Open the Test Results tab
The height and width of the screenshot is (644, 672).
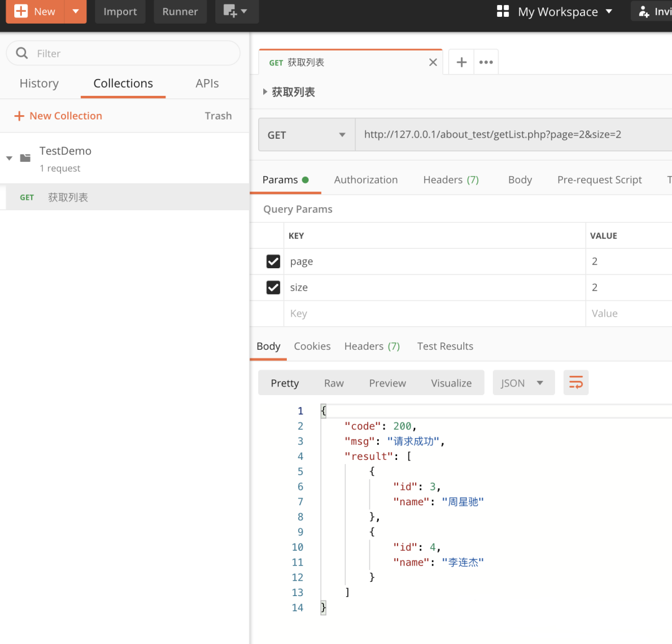pos(445,346)
